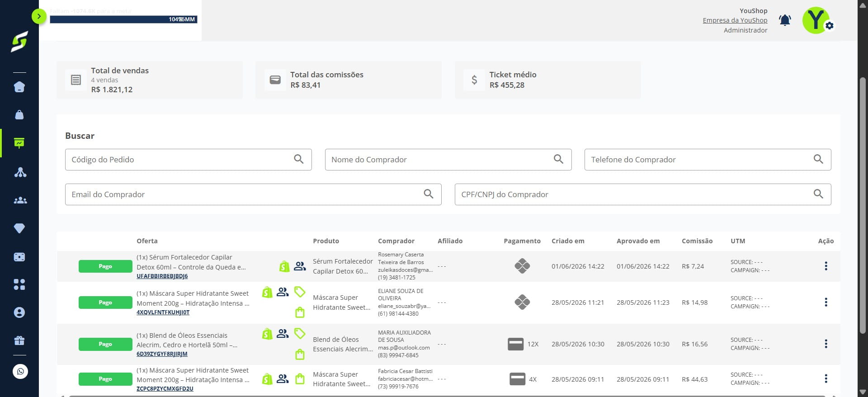Expand the sidebar with the green arrow

pyautogui.click(x=39, y=17)
